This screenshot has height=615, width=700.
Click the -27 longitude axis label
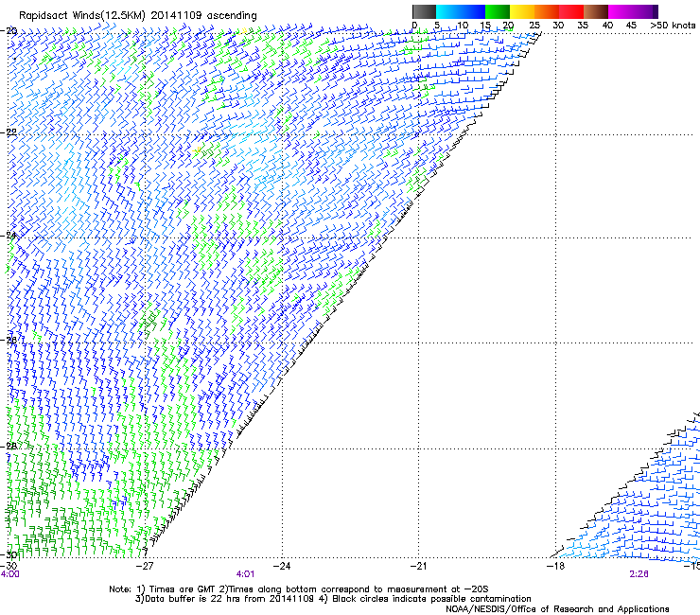pyautogui.click(x=144, y=566)
